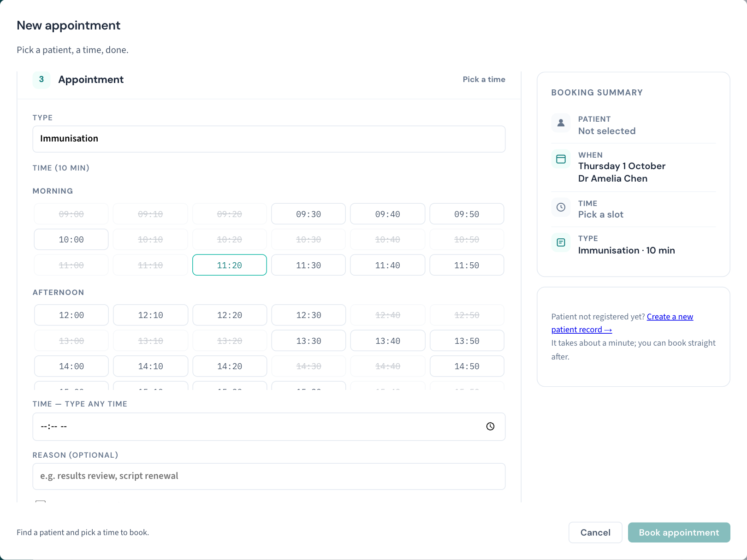Click the note icon beside Type summary
Viewport: 747px width, 560px height.
[x=561, y=242]
